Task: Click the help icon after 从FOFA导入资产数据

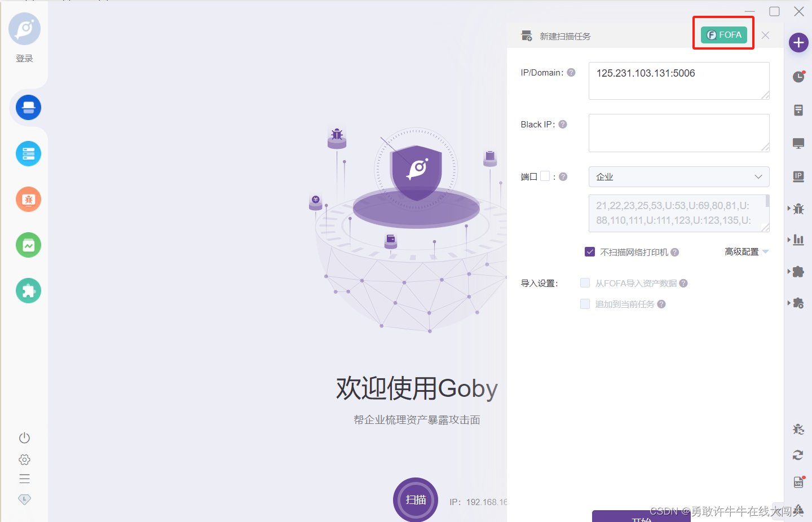Action: pos(683,284)
